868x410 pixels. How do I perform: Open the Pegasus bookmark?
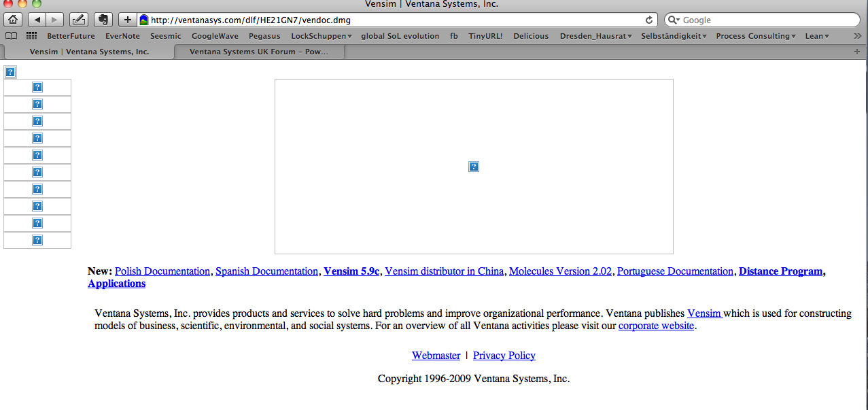click(x=264, y=36)
